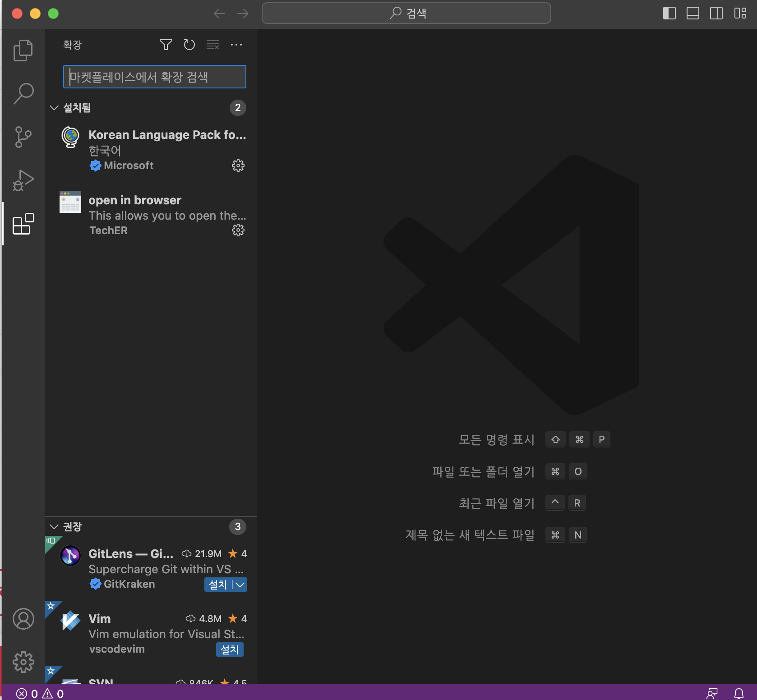Click the GitKraken publisher name
The height and width of the screenshot is (700, 757).
click(x=129, y=584)
